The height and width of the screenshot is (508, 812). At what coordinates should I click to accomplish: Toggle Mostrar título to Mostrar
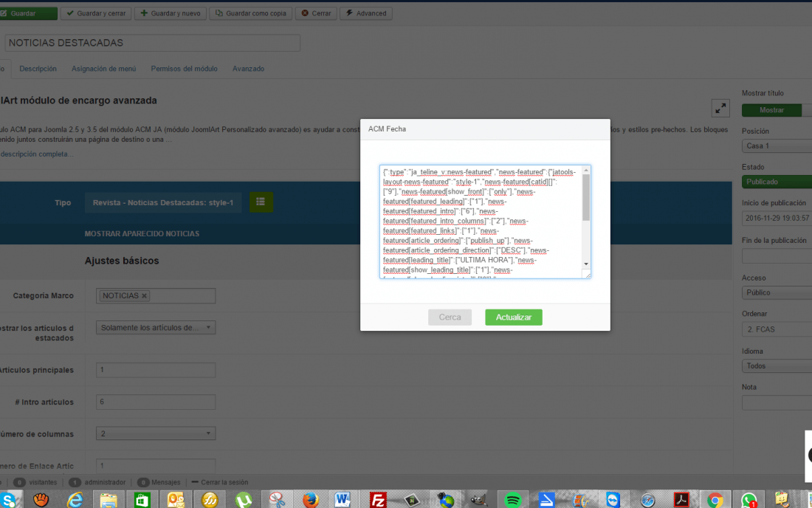point(771,110)
